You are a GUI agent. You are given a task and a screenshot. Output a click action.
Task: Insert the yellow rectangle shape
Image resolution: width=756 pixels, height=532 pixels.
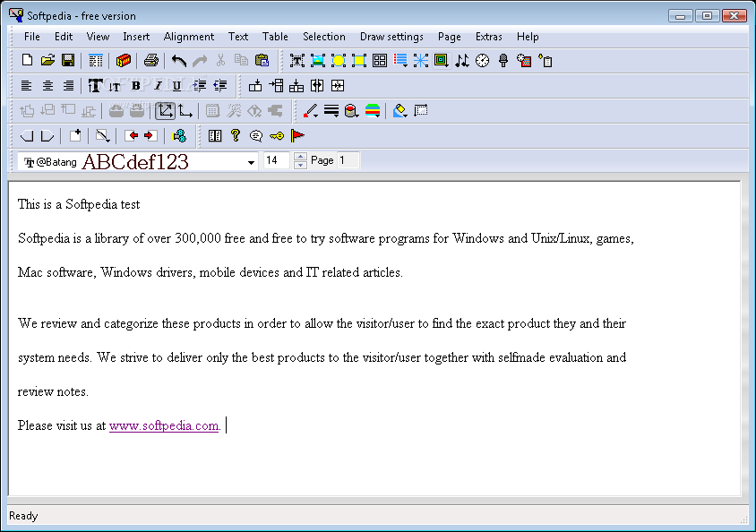click(359, 60)
